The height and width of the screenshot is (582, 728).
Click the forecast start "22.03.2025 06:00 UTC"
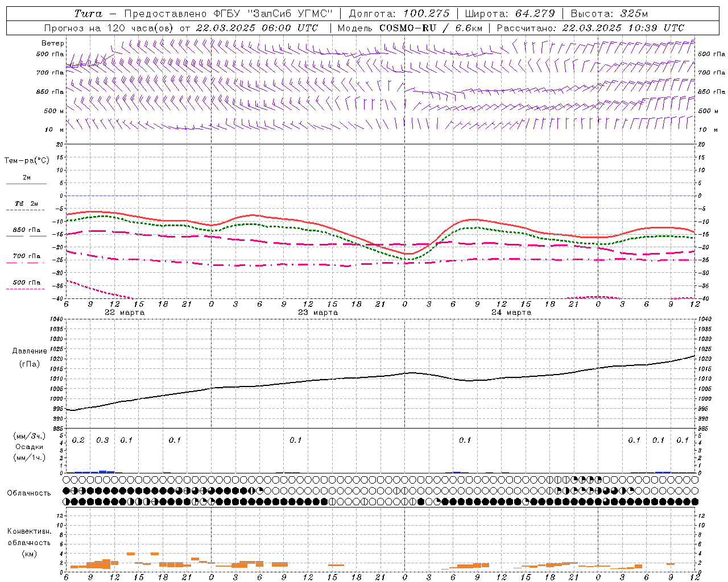tap(257, 28)
